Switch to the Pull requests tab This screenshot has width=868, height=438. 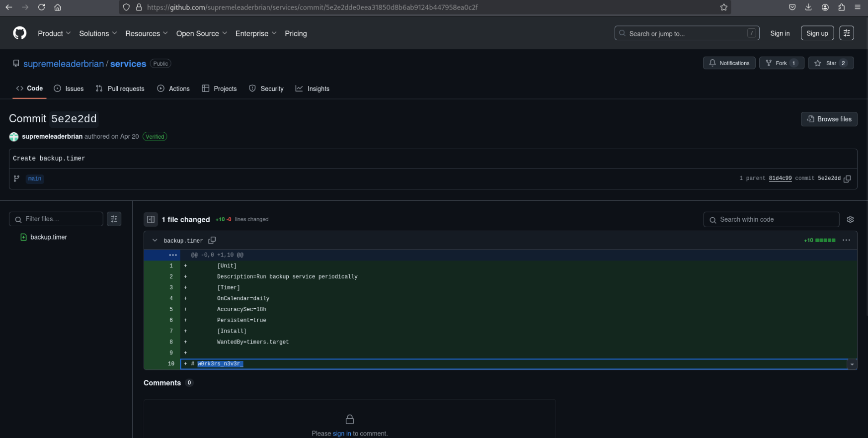tap(120, 88)
